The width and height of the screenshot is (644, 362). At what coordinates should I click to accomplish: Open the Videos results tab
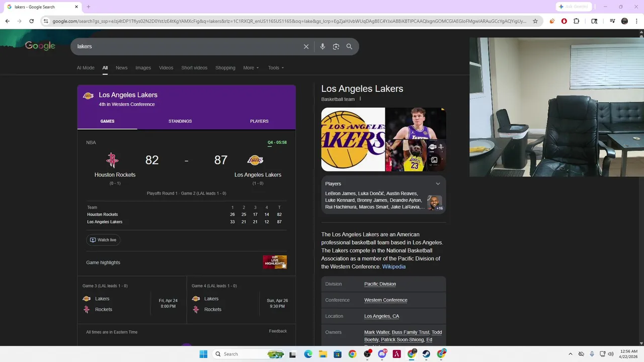pos(166,68)
